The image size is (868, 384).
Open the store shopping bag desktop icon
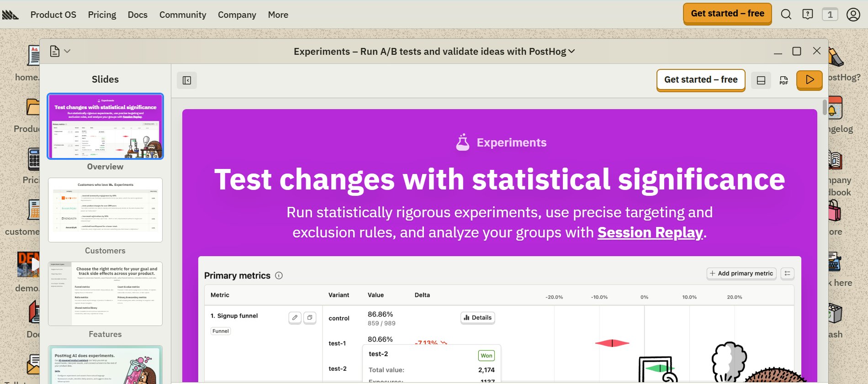(835, 211)
